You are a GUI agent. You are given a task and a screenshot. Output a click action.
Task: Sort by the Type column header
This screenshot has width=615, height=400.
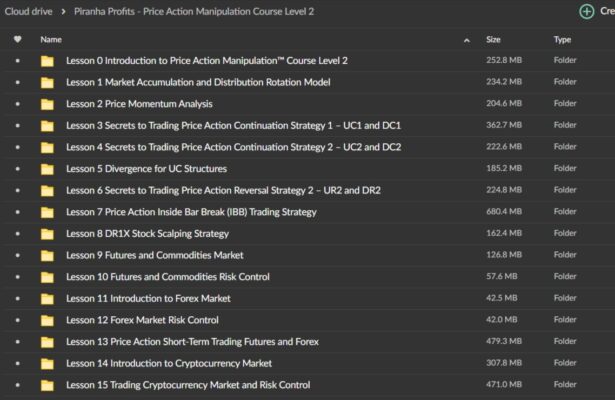[x=562, y=40]
